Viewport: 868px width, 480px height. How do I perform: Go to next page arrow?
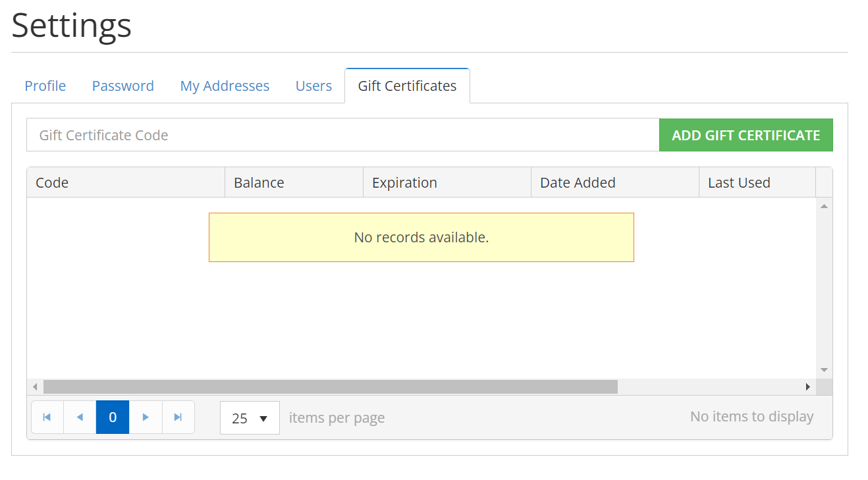(x=146, y=417)
